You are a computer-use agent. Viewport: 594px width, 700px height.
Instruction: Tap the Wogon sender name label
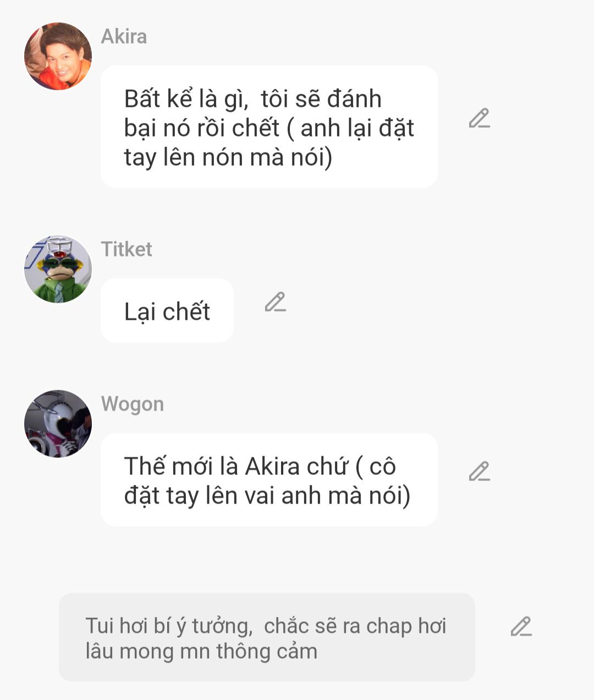tap(133, 404)
